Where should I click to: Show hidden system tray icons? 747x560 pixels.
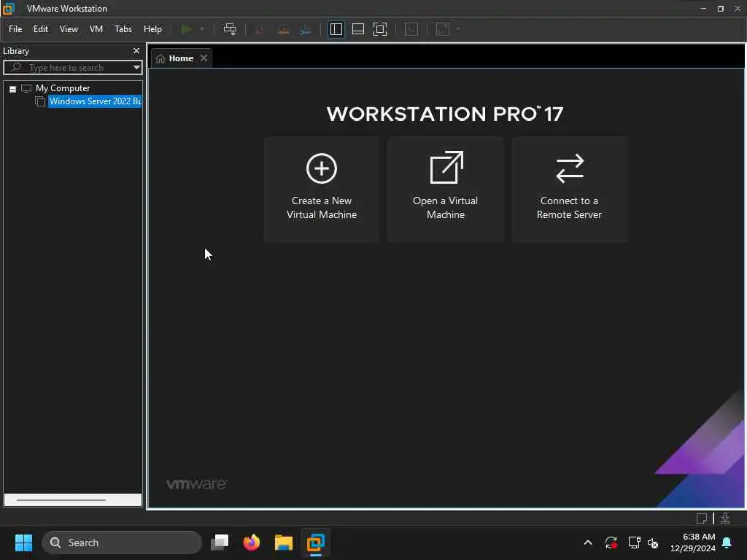click(588, 542)
